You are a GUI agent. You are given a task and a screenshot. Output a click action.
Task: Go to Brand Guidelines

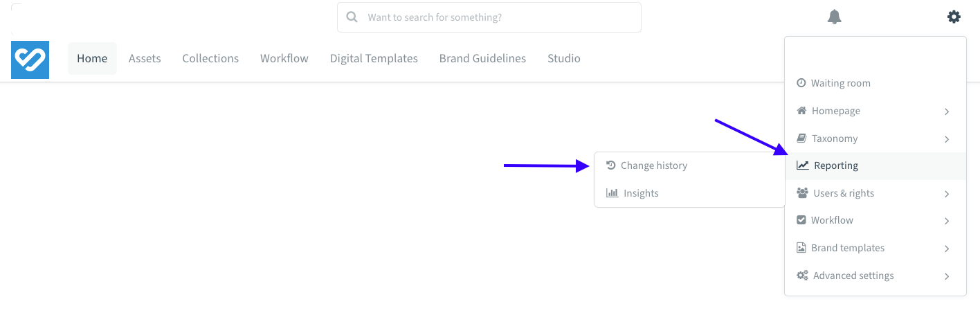coord(482,59)
